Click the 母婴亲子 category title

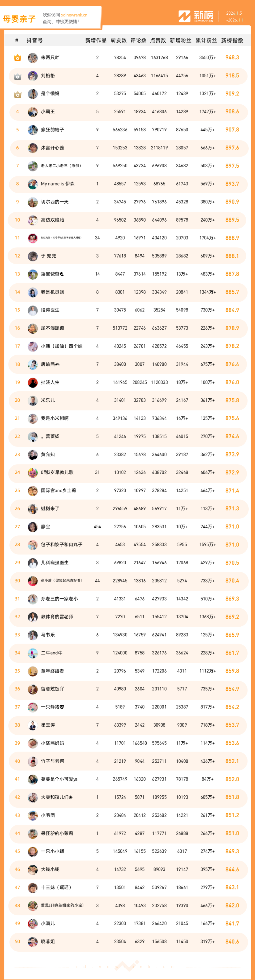[19, 19]
